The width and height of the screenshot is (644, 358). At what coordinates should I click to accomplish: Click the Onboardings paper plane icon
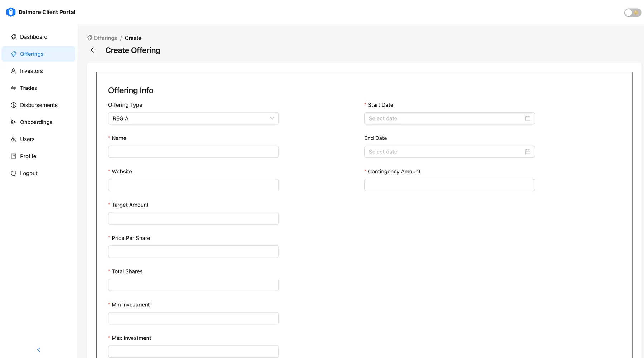click(14, 122)
